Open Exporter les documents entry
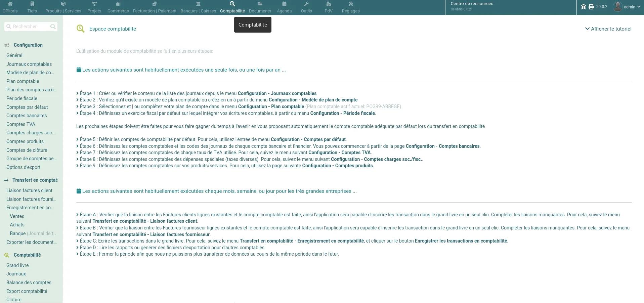This screenshot has height=303, width=644. [31, 242]
